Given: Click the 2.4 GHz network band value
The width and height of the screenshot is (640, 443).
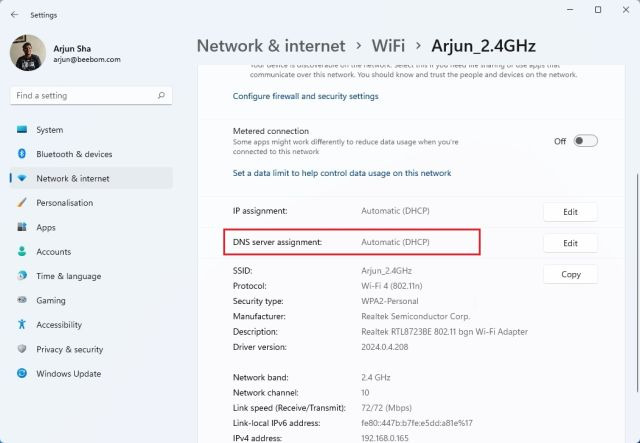Looking at the screenshot, I should pos(376,378).
